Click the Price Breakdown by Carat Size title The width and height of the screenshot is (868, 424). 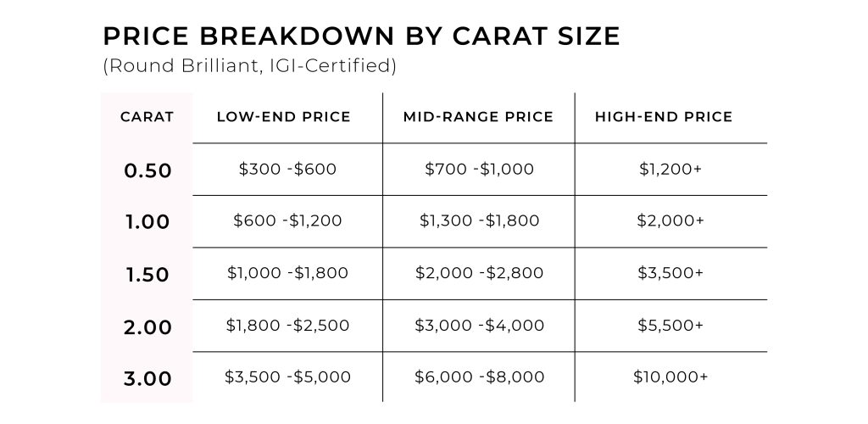[361, 36]
